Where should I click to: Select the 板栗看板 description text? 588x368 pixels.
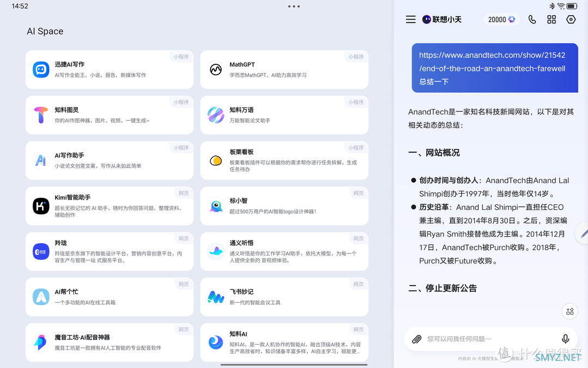(293, 166)
